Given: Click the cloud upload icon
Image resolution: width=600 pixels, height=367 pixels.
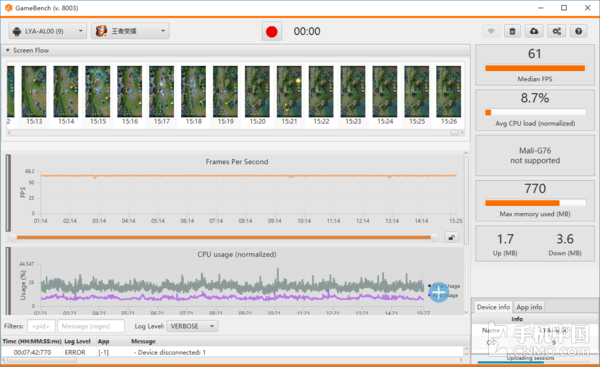Looking at the screenshot, I should click(x=534, y=31).
